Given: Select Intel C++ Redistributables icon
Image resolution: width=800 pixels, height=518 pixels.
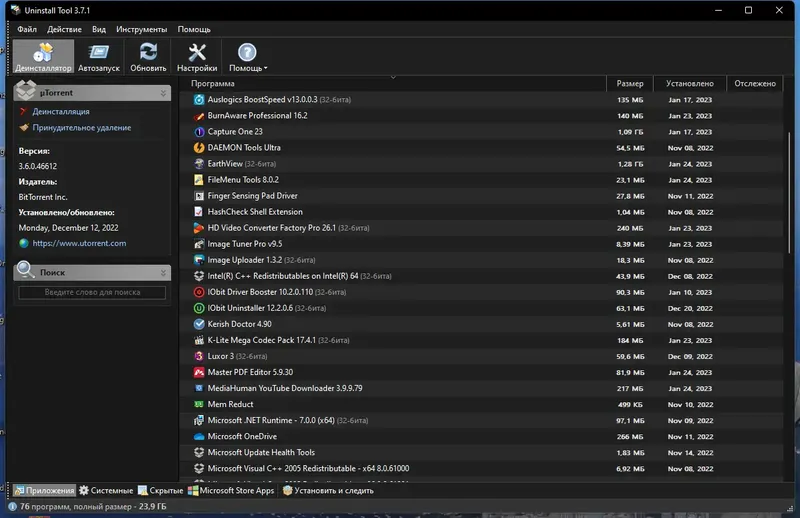Looking at the screenshot, I should [199, 276].
